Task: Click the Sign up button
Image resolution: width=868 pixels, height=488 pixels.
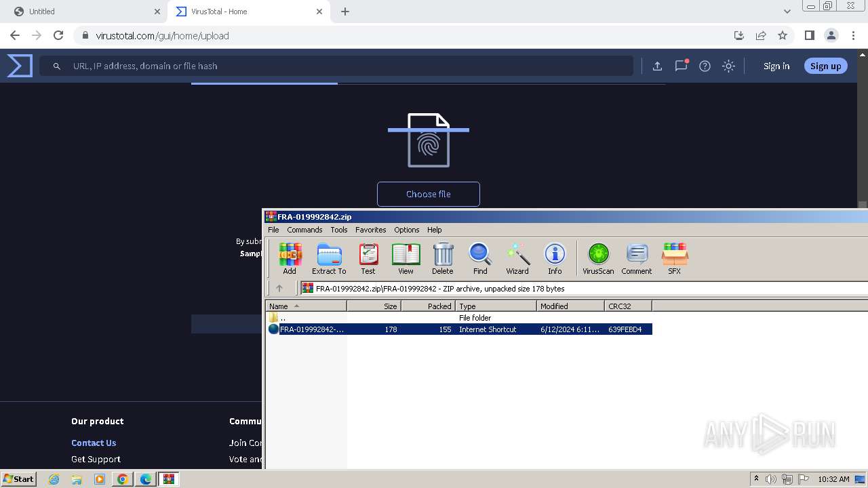Action: pos(825,66)
